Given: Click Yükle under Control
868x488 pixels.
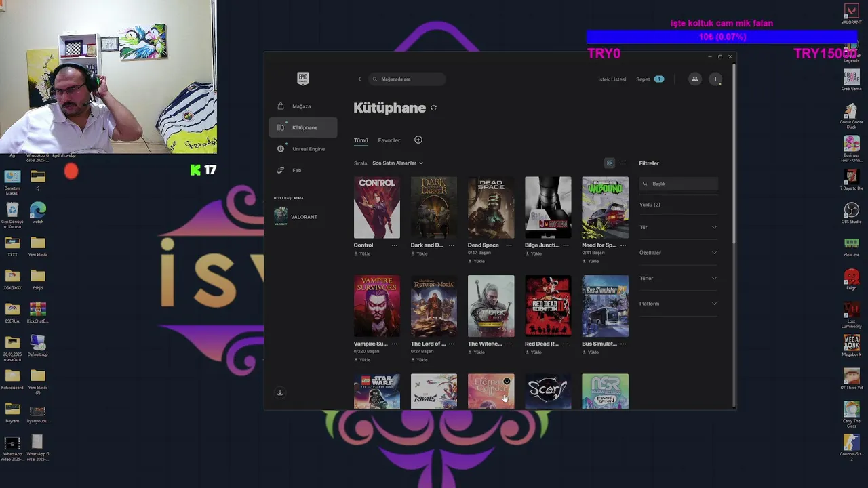Looking at the screenshot, I should click(362, 253).
